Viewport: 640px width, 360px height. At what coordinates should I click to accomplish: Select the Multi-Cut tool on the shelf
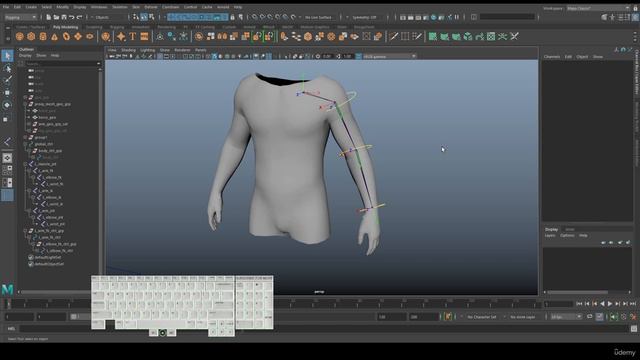click(393, 37)
